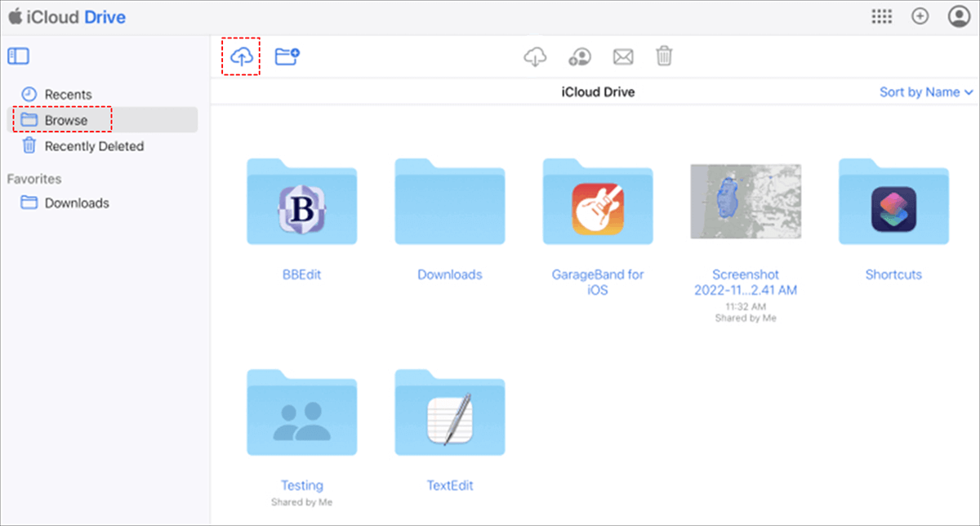Click the BBEdit folder name label
This screenshot has width=980, height=526.
click(302, 274)
